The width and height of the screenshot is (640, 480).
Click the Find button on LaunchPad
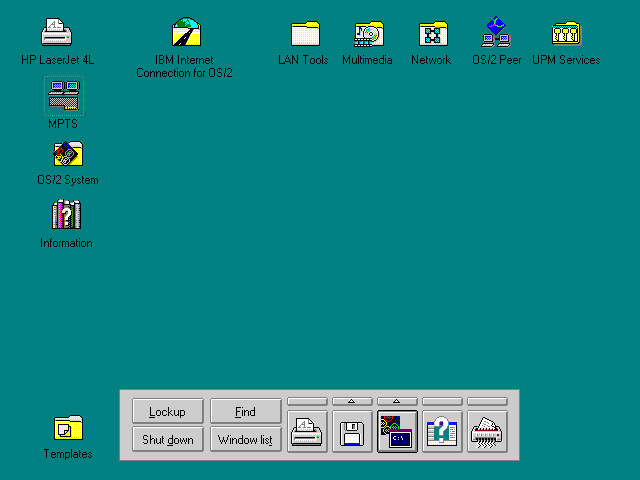pos(246,411)
